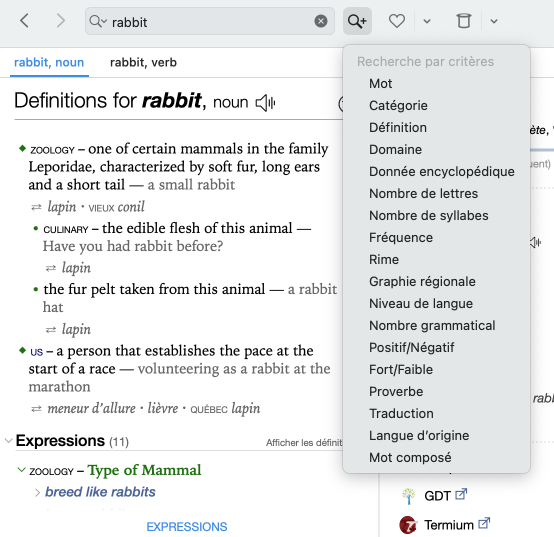Open the magnifier search options in the field
Screen dimensions: 554x537
[x=98, y=21]
